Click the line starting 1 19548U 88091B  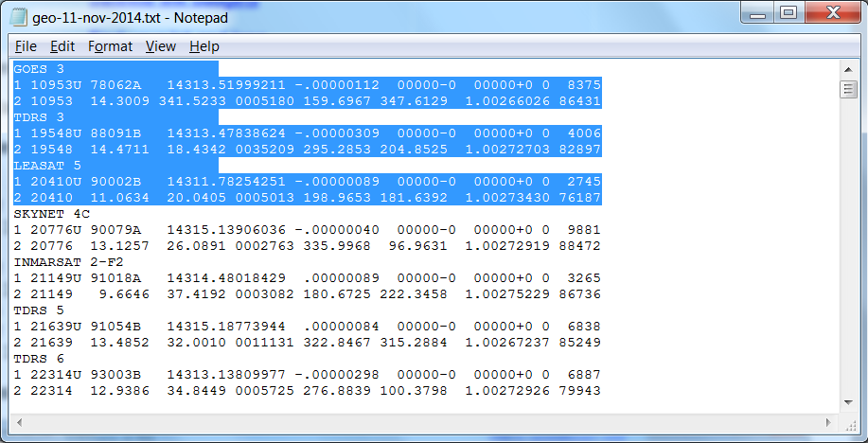[308, 133]
